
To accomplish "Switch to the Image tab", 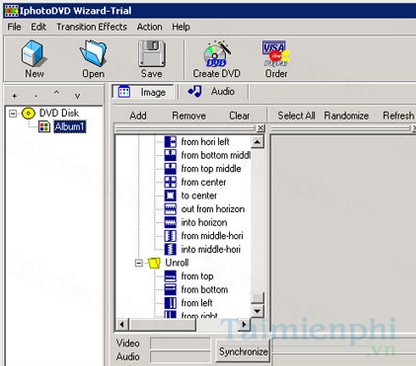I will point(143,92).
